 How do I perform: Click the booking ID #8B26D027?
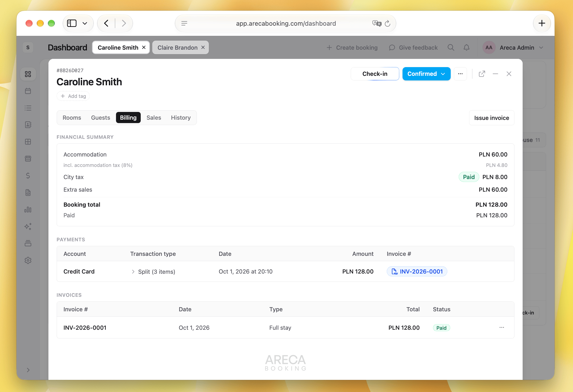70,71
